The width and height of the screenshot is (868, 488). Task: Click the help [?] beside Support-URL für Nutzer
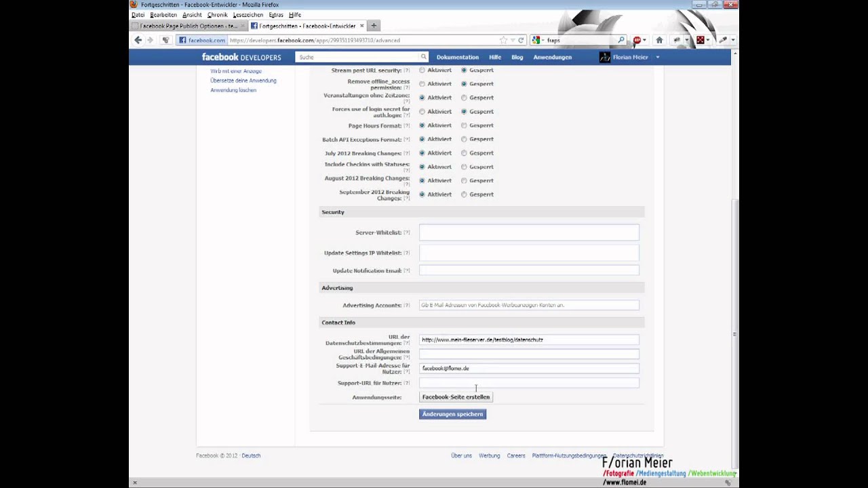407,383
